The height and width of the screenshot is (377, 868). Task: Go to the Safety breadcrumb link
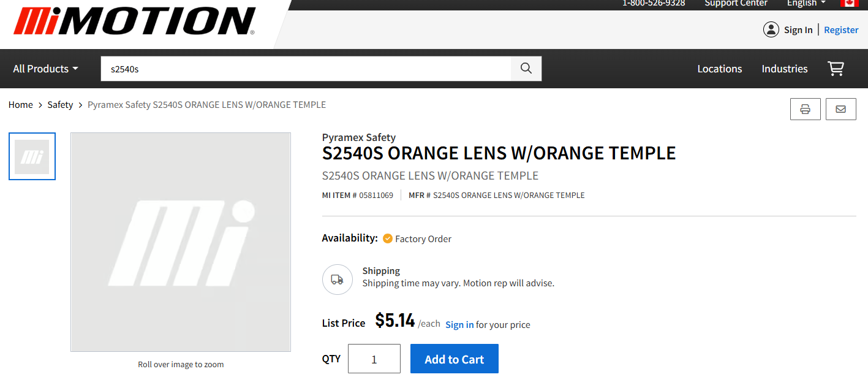pos(60,104)
